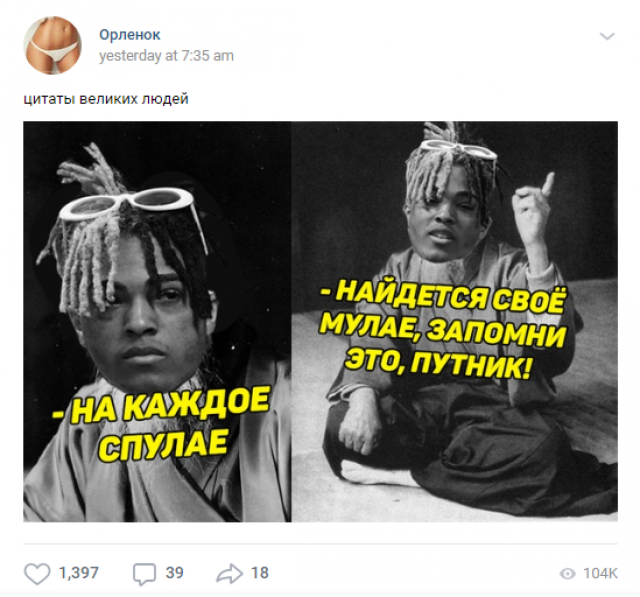The height and width of the screenshot is (597, 640).
Task: Share the post with the arrow icon
Action: 229,573
